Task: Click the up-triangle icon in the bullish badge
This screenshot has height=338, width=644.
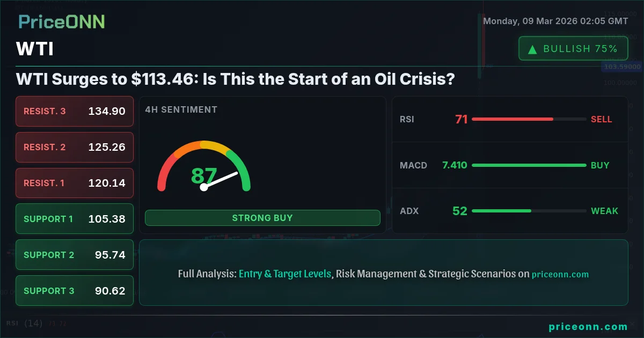Action: (x=532, y=49)
